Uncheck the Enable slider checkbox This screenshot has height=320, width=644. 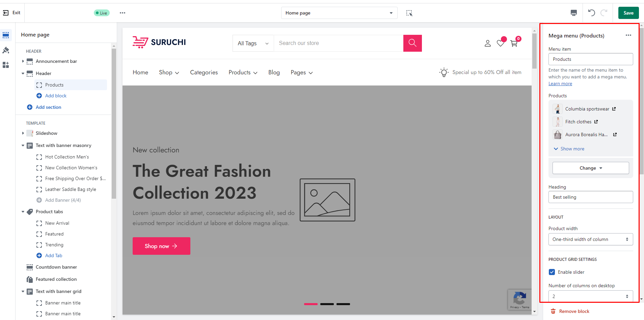[x=552, y=272]
